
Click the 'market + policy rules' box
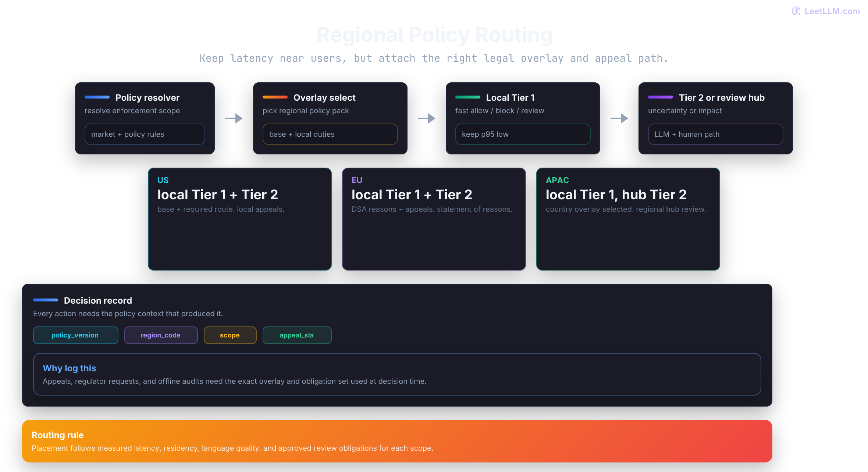pyautogui.click(x=145, y=134)
